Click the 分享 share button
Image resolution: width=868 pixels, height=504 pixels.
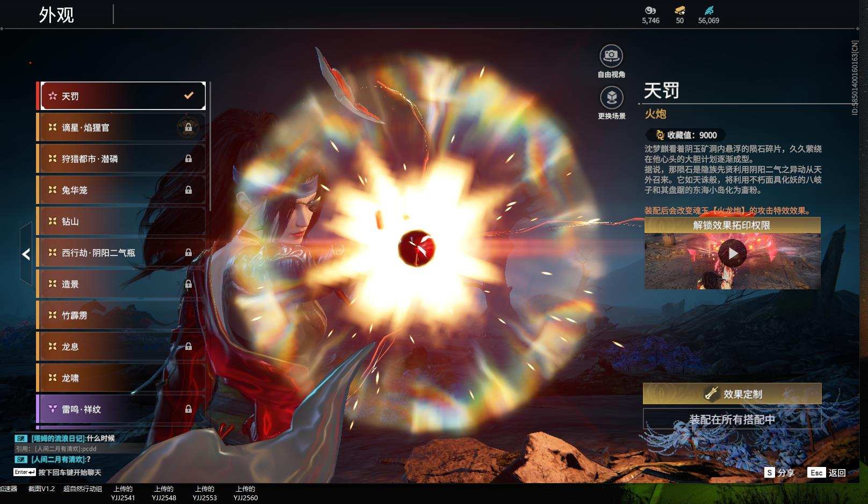pyautogui.click(x=780, y=473)
